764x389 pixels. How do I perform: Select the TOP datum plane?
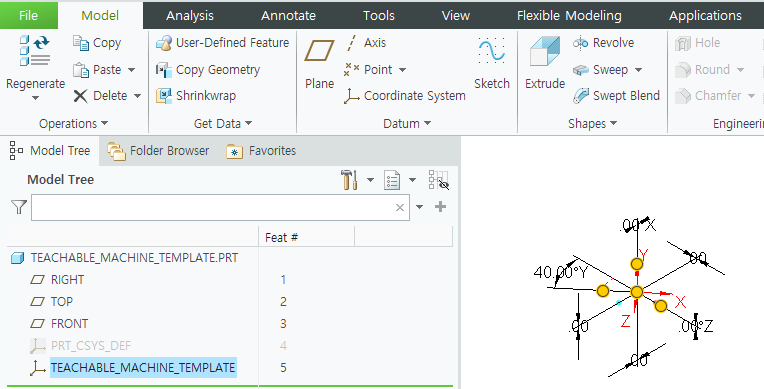[x=51, y=302]
